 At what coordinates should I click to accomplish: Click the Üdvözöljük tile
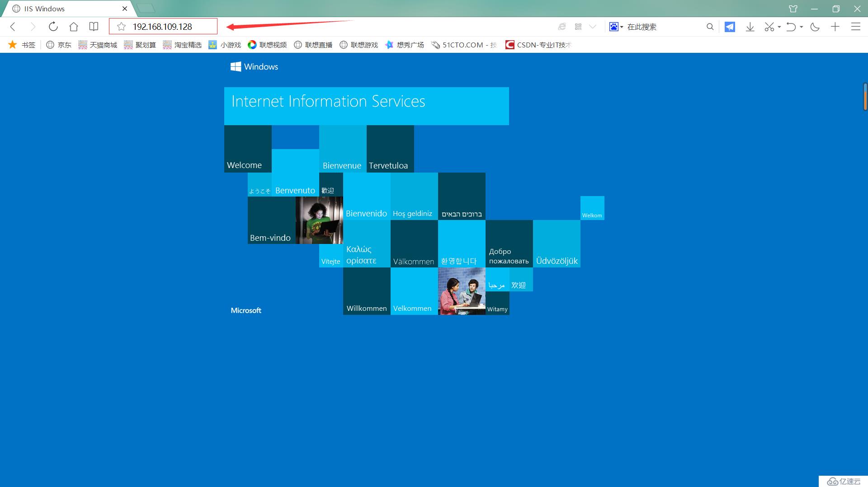point(557,243)
